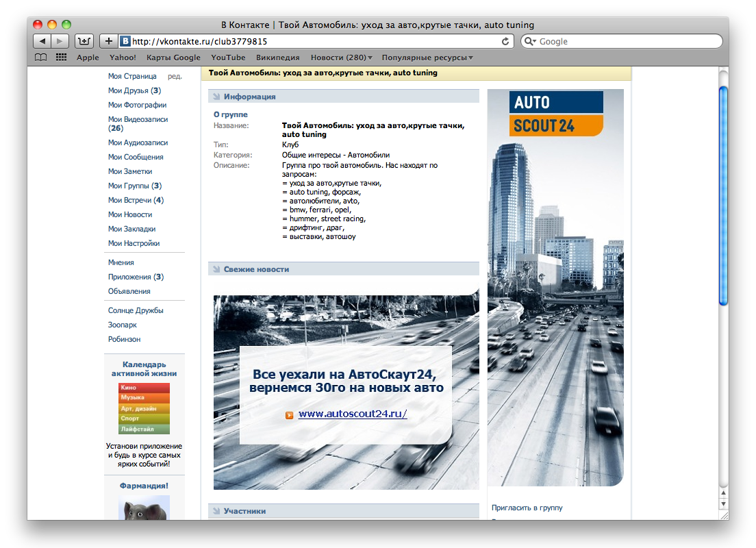Click the Safari forward arrow button
The height and width of the screenshot is (548, 756).
[60, 41]
